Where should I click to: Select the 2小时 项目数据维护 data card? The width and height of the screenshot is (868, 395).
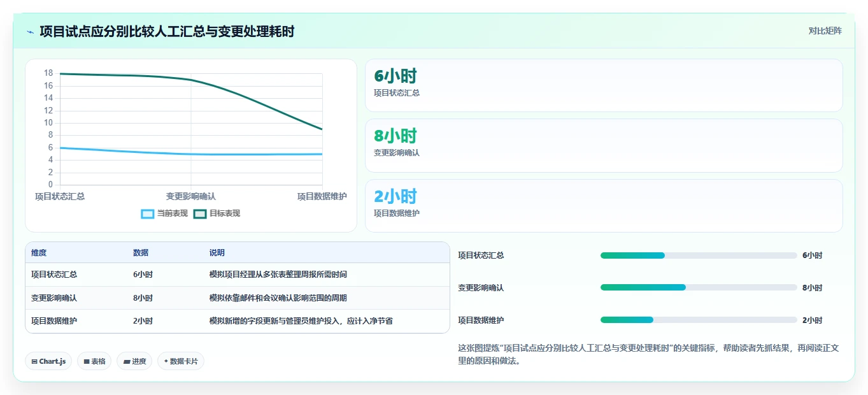point(604,206)
